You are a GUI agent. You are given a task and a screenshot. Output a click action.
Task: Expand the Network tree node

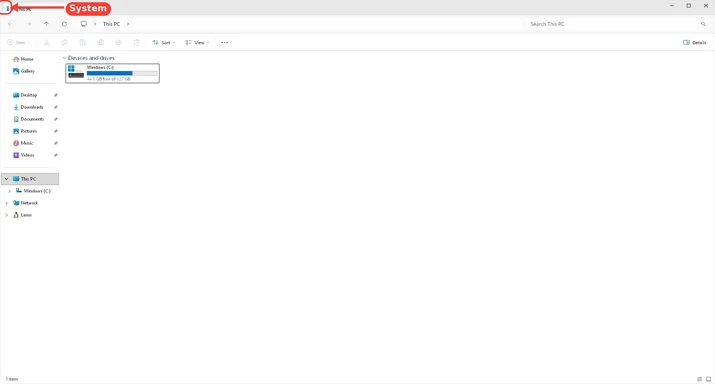(6, 203)
